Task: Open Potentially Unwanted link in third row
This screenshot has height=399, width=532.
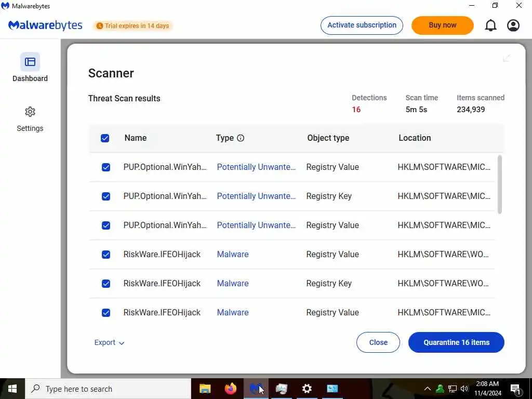Action: pos(256,225)
